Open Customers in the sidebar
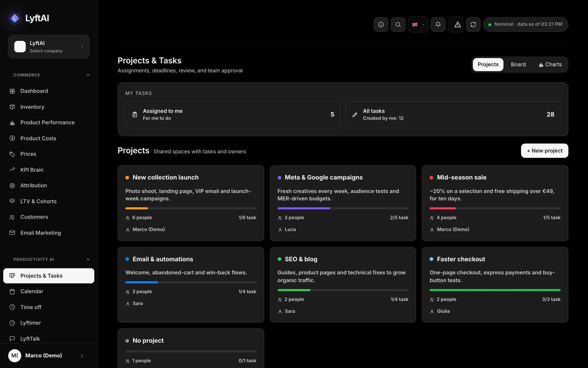 (49, 217)
